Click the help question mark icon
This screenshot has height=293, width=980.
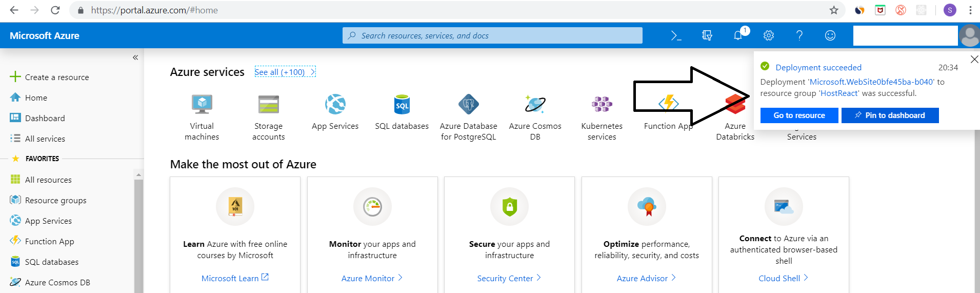pos(799,35)
